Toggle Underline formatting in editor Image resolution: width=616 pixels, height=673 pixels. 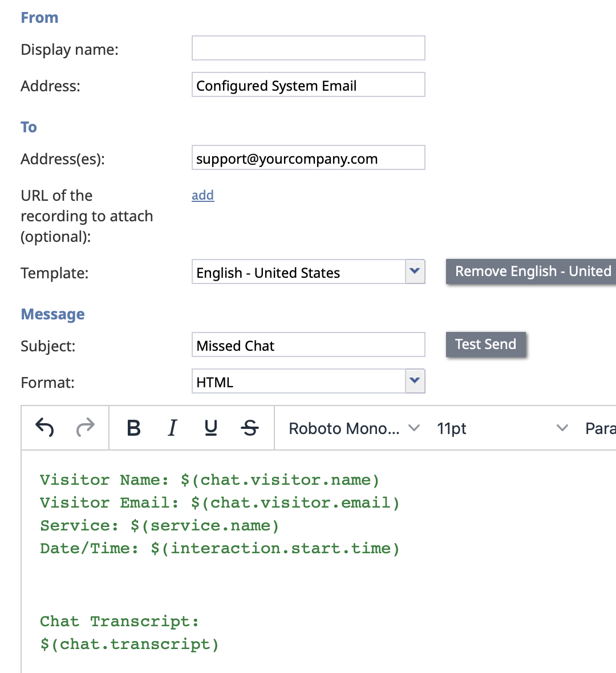(x=211, y=428)
